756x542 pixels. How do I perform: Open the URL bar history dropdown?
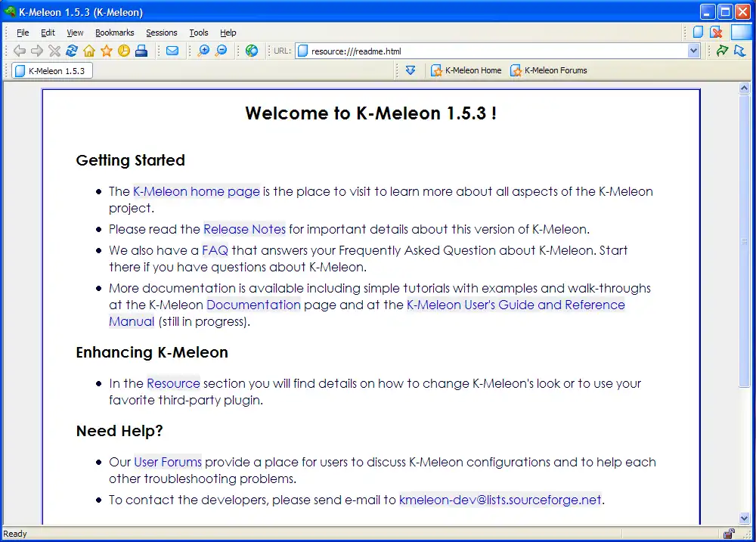coord(694,51)
